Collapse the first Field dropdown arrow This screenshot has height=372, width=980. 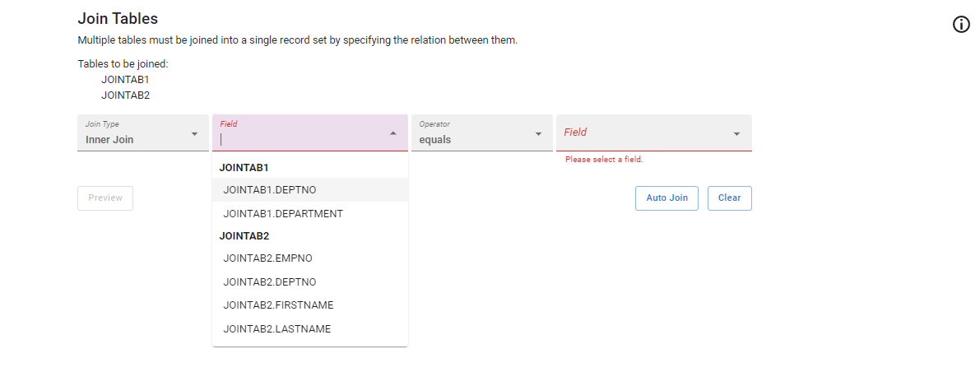click(393, 133)
